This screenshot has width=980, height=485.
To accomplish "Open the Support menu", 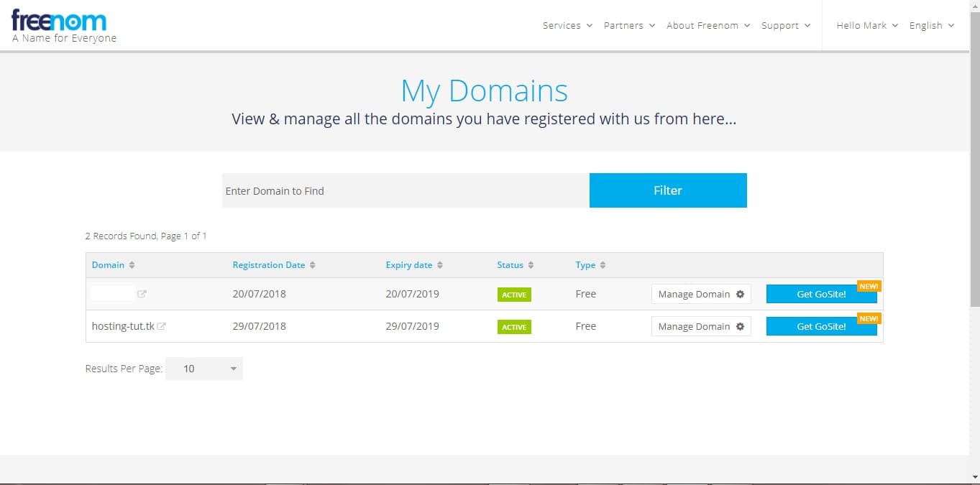I will pyautogui.click(x=786, y=25).
